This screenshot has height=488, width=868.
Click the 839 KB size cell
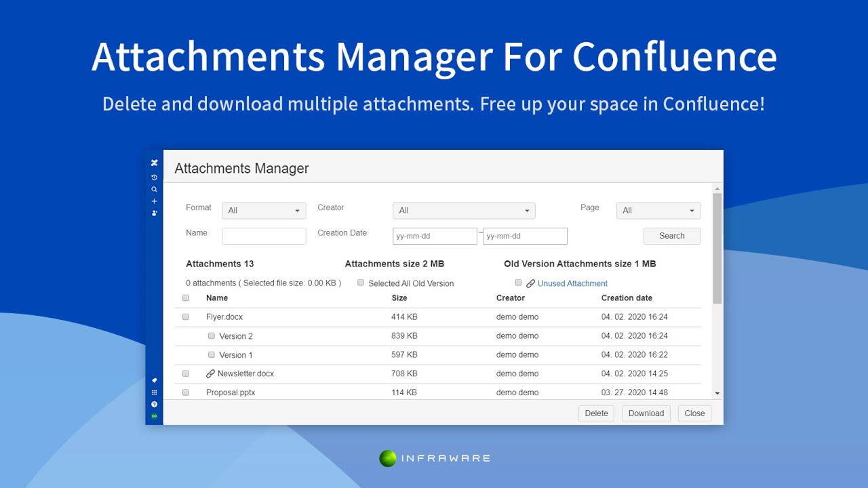point(404,336)
